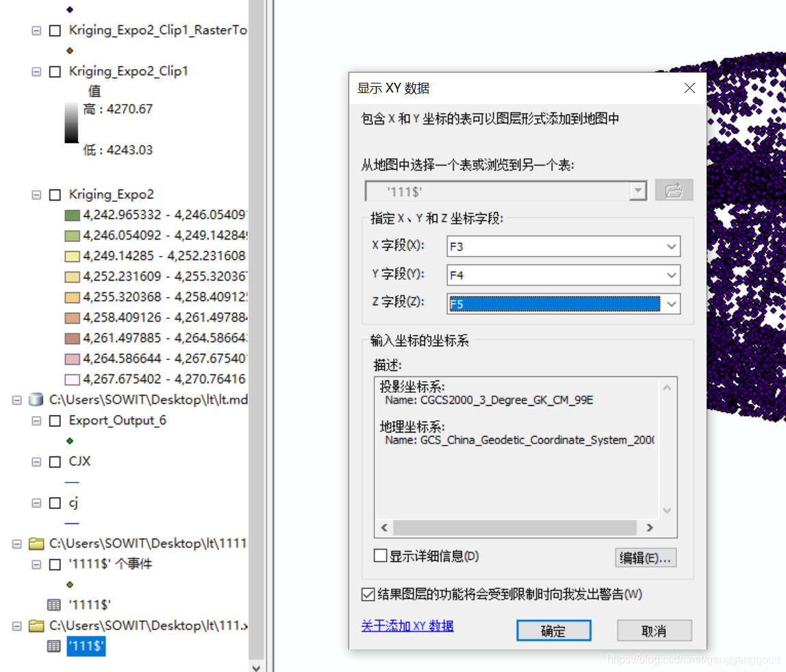This screenshot has width=786, height=672.
Task: Collapse the Kriging_Expo2 layer legend
Action: click(x=36, y=195)
